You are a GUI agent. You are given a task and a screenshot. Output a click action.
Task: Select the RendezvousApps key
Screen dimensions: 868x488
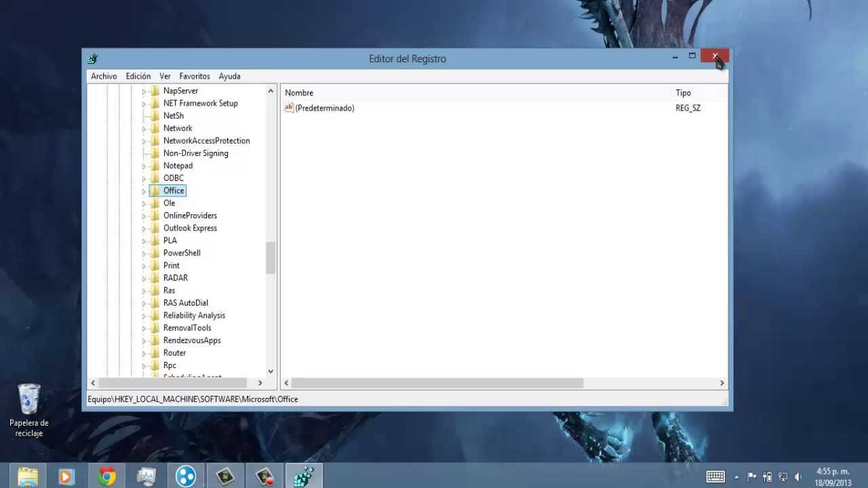pyautogui.click(x=192, y=341)
